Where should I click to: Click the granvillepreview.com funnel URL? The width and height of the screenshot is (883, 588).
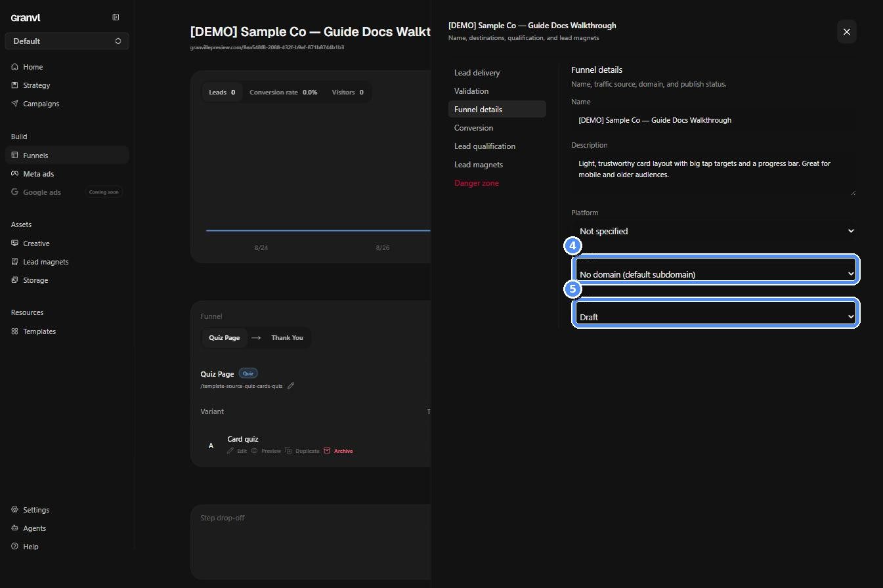click(267, 47)
